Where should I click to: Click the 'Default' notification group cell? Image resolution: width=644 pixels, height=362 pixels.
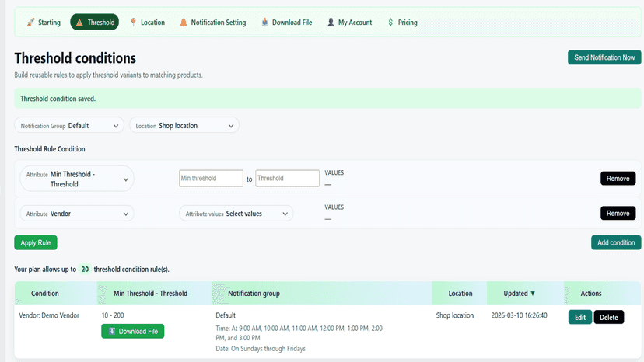tap(226, 315)
